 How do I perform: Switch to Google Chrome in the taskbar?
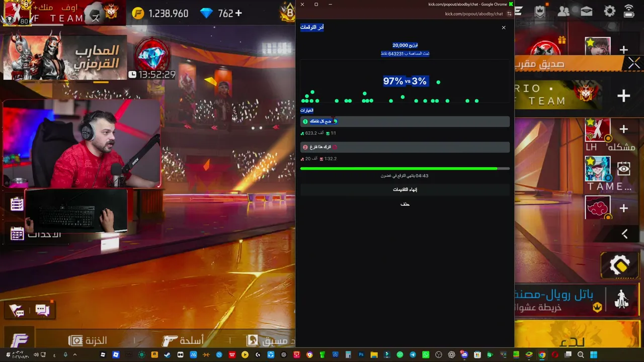(x=542, y=355)
